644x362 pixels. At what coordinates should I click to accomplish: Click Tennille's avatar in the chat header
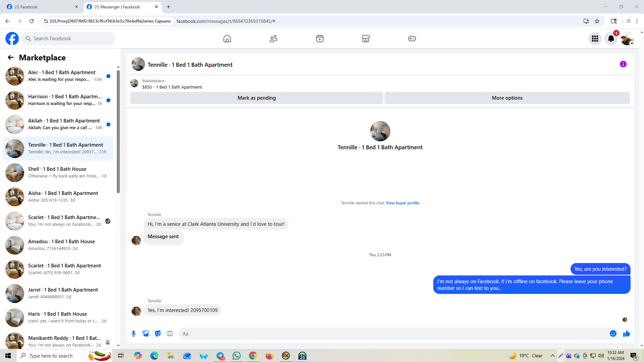point(138,64)
